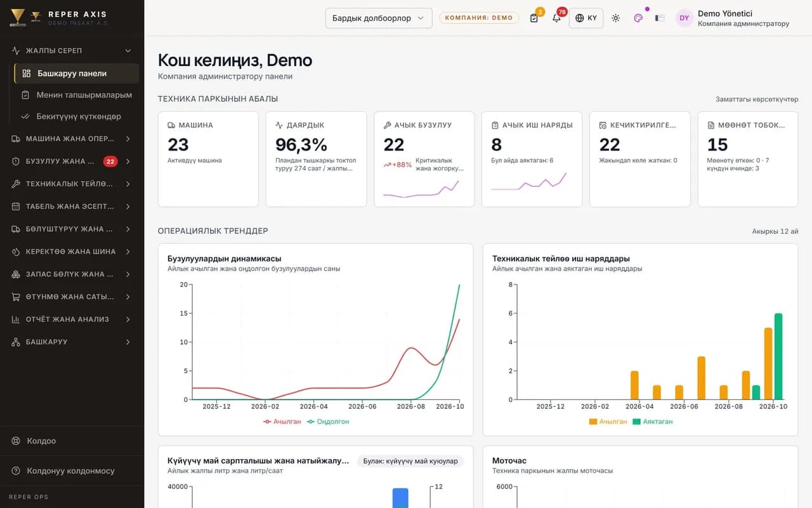Open the color palette theme icon
Screen dimensions: 812x508
pyautogui.click(x=638, y=18)
